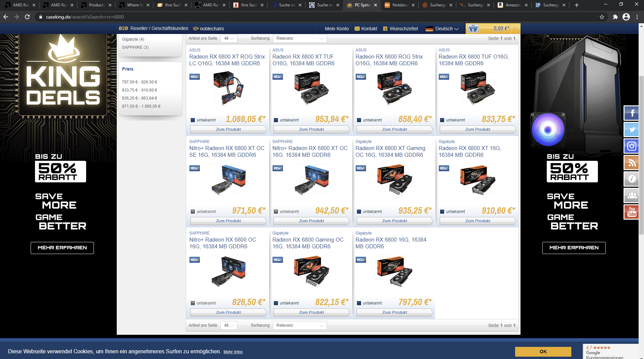Close the PC Systeme browser tab
Screen dimensions: 644x359
click(375, 5)
